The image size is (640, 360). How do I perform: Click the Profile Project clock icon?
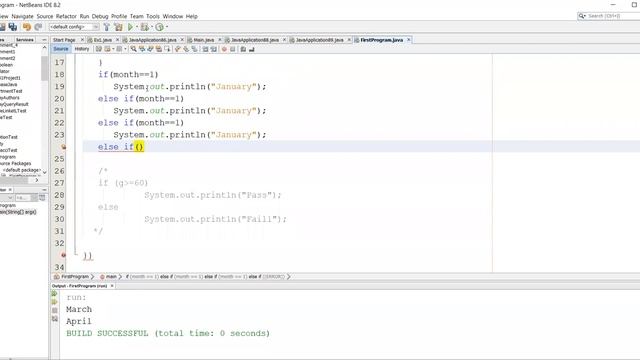tap(159, 27)
